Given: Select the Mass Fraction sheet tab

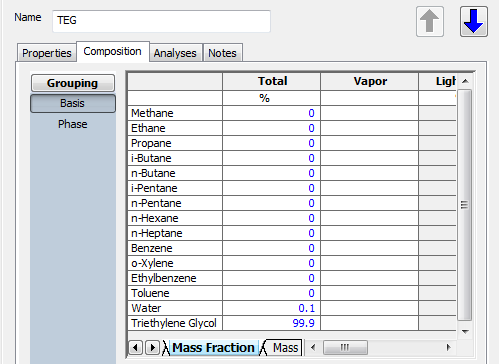Looking at the screenshot, I should 213,348.
